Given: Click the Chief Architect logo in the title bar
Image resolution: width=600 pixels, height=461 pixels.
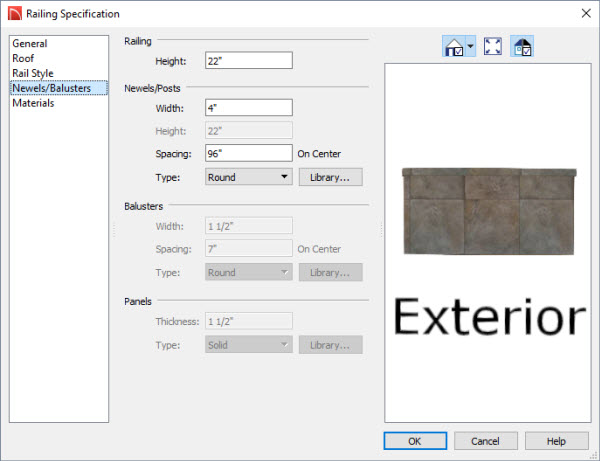Looking at the screenshot, I should tap(15, 14).
